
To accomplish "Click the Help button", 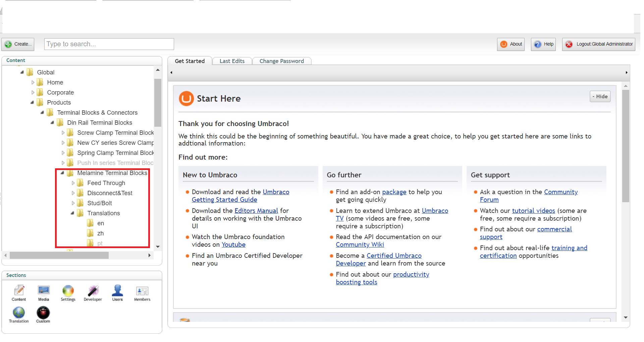I will coord(543,44).
